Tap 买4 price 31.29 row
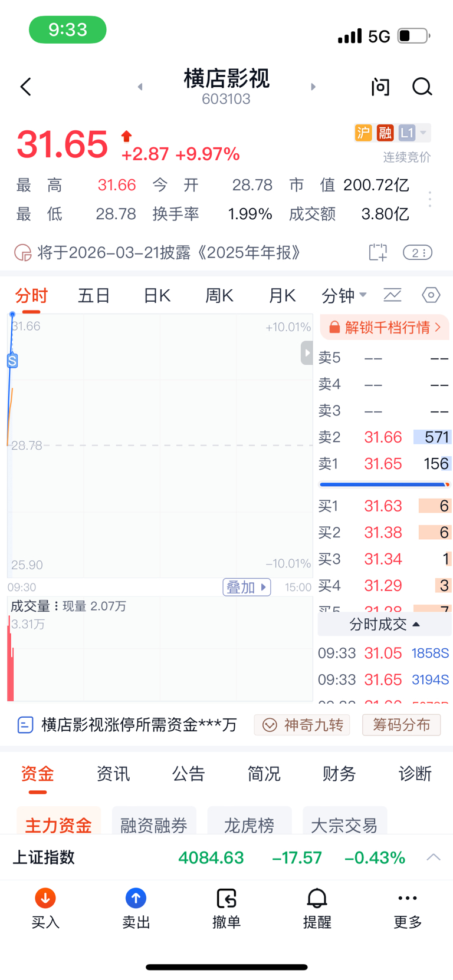453x980 pixels. click(x=385, y=586)
